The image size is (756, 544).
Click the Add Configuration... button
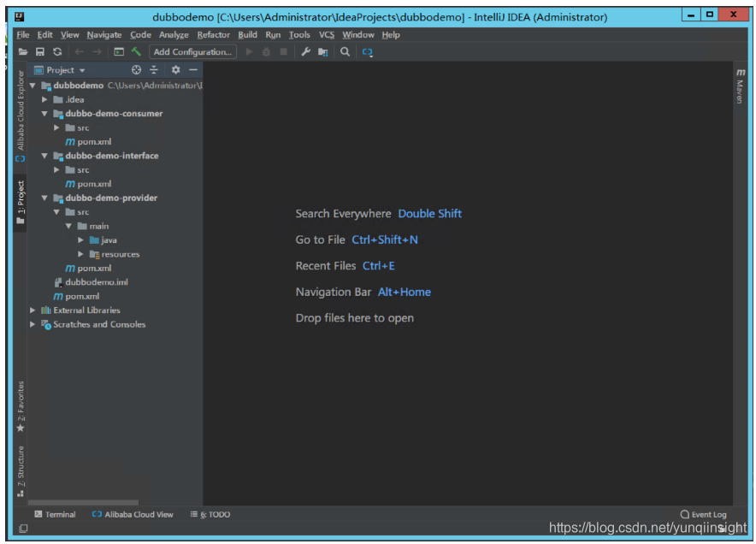(x=193, y=51)
